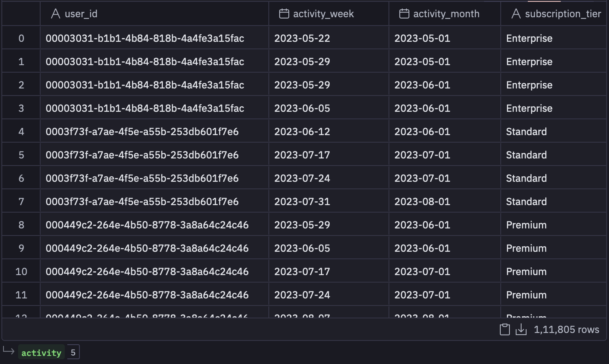609x364 pixels.
Task: Open the activity output variable tag
Action: point(41,353)
